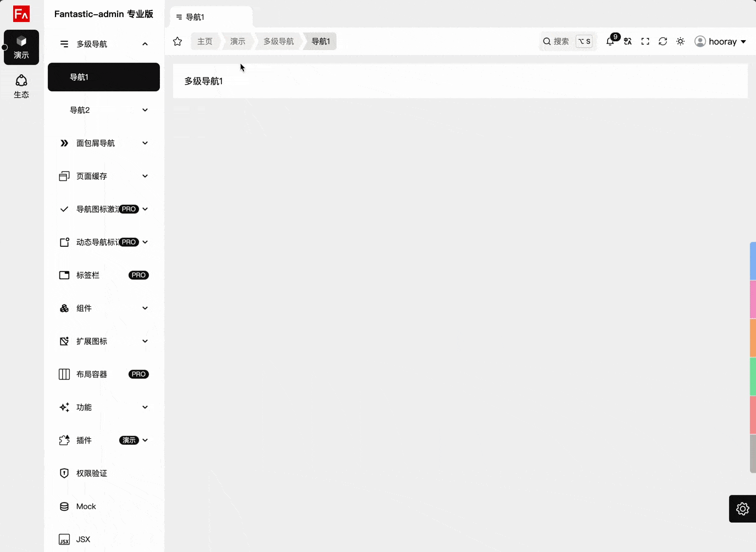Click the 页面缓存 icon
The image size is (756, 552).
pos(64,176)
